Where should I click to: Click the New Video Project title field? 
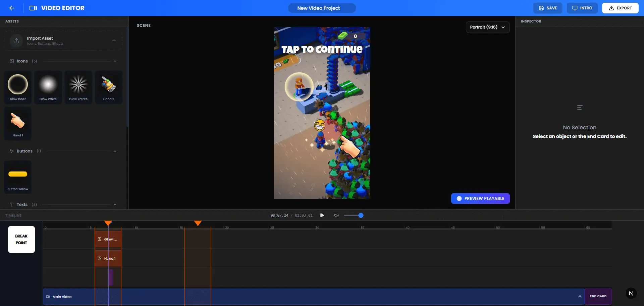click(x=322, y=8)
